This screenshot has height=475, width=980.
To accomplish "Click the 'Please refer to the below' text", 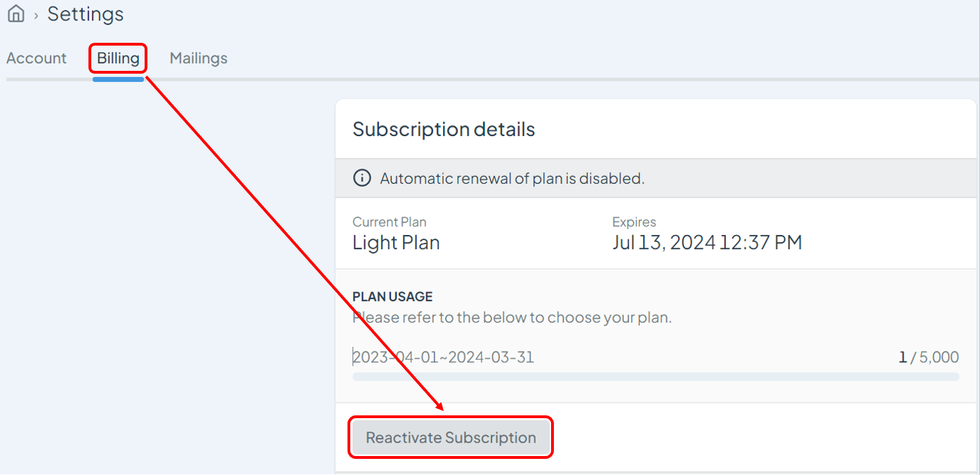I will click(512, 317).
